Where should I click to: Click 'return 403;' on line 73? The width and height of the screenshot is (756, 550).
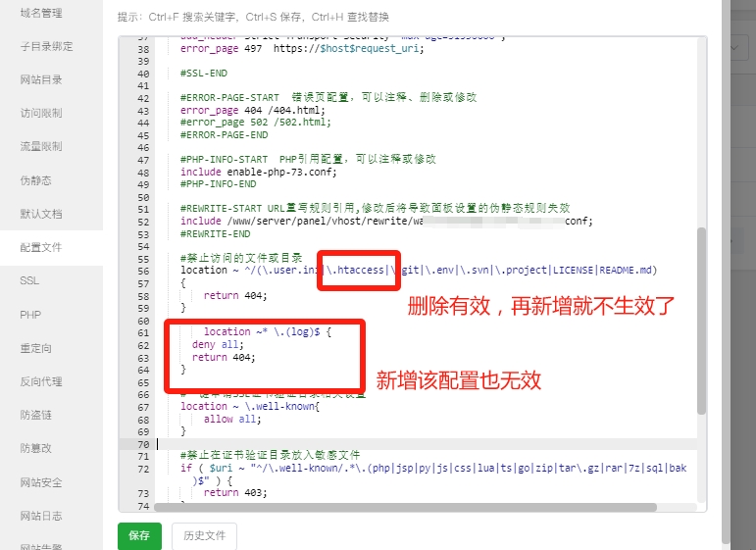pos(235,492)
